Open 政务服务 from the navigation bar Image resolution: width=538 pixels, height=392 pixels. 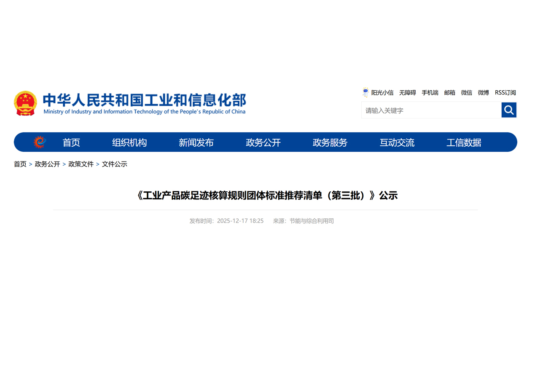click(330, 142)
